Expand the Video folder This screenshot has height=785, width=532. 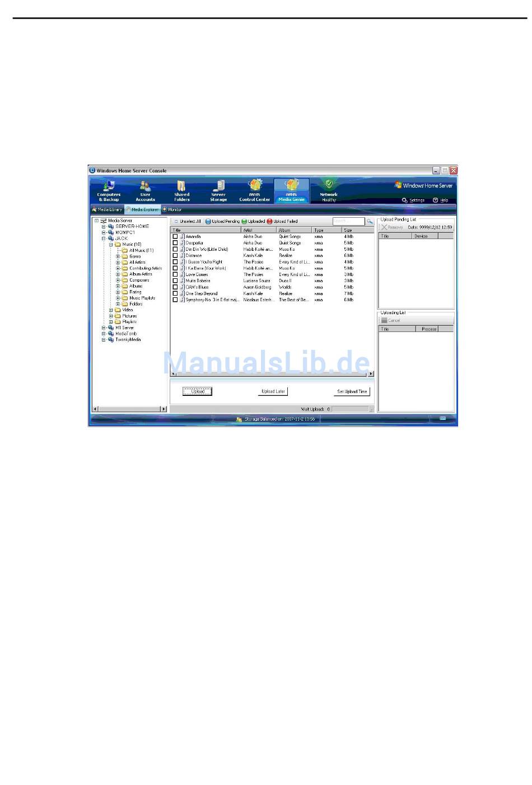111,310
